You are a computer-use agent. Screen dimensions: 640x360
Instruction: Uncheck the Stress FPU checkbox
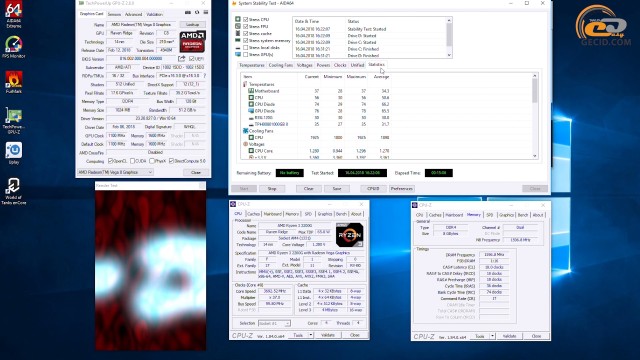(x=245, y=26)
